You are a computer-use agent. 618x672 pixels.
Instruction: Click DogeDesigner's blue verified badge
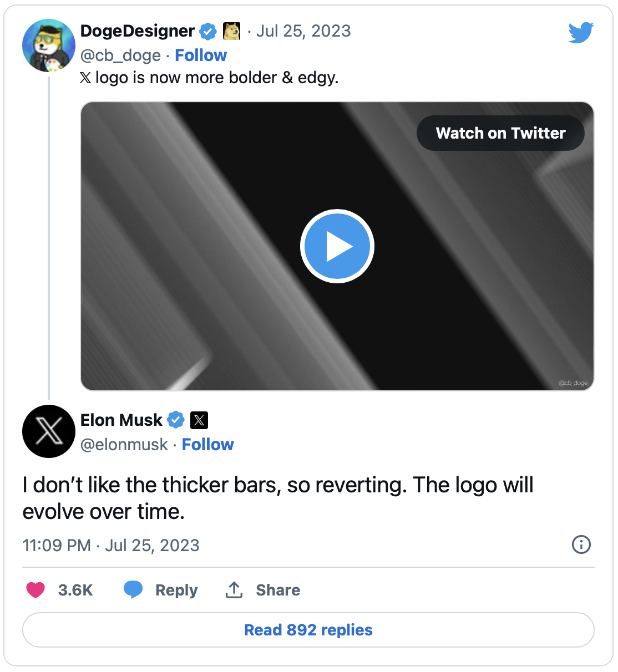tap(208, 32)
